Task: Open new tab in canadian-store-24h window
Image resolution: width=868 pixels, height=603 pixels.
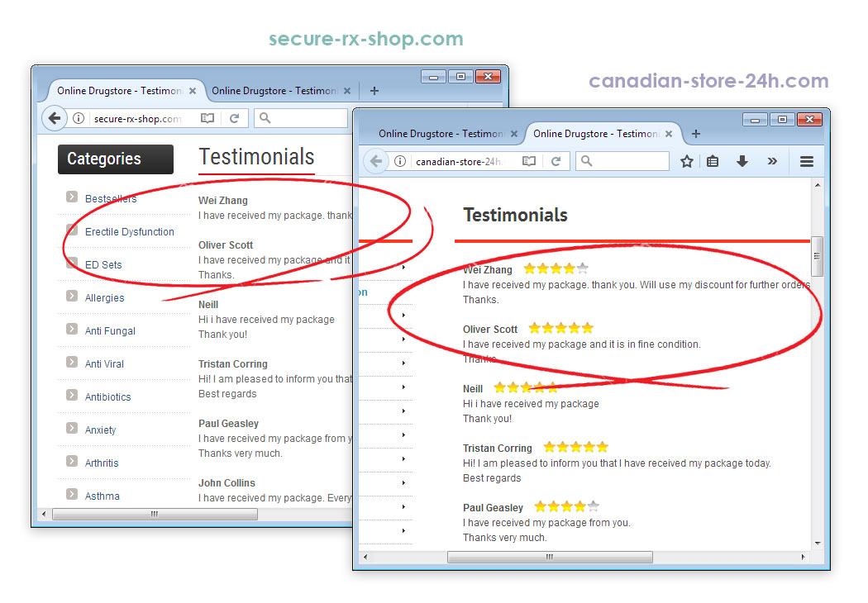Action: (x=695, y=134)
